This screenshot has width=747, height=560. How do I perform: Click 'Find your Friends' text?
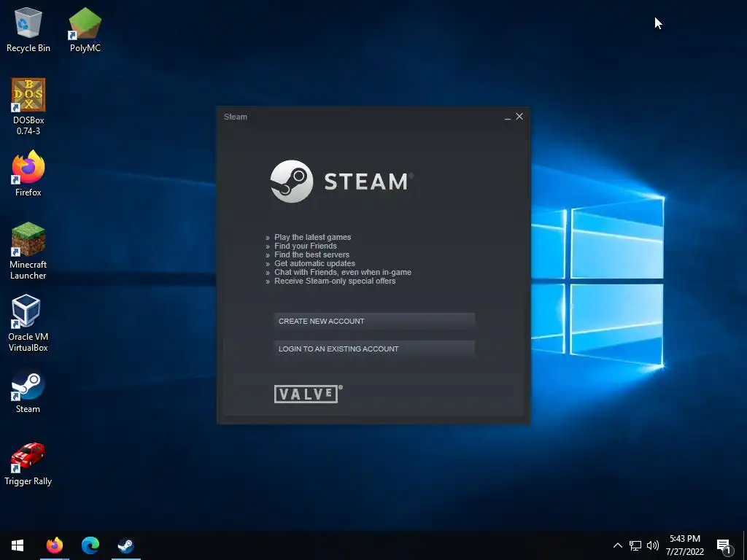point(306,246)
